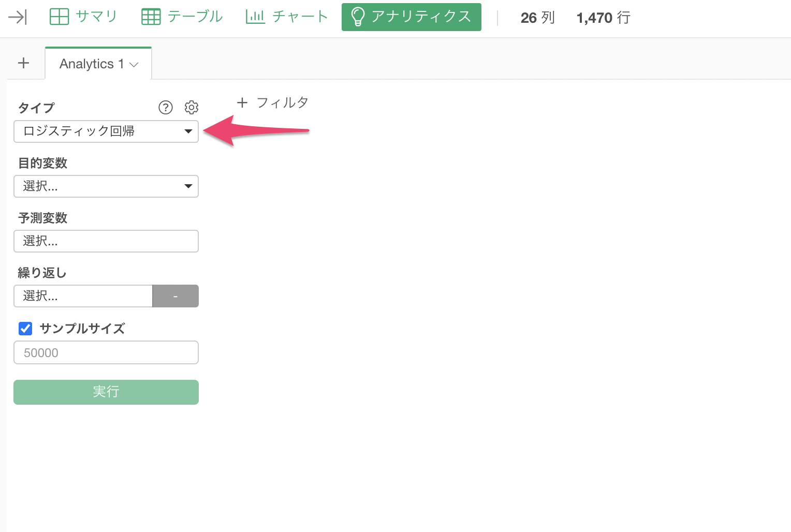The height and width of the screenshot is (532, 791).
Task: Click the 予測変数 selection field
Action: click(106, 241)
